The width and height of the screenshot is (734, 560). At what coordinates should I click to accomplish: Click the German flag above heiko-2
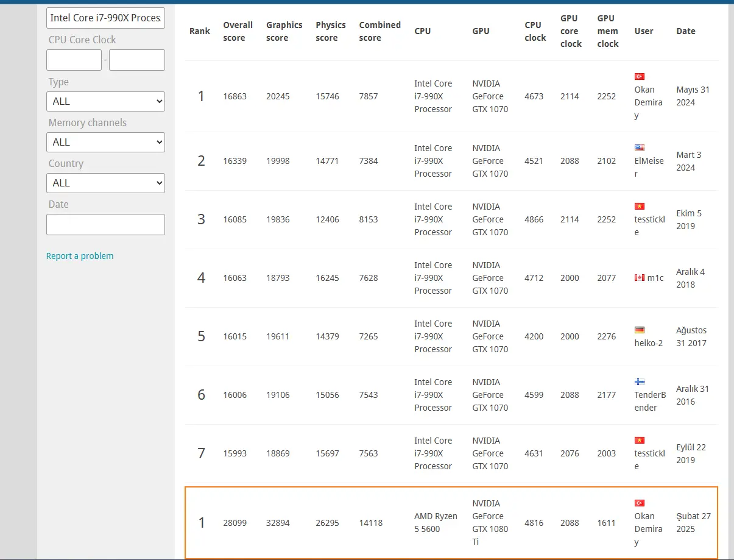coord(639,330)
